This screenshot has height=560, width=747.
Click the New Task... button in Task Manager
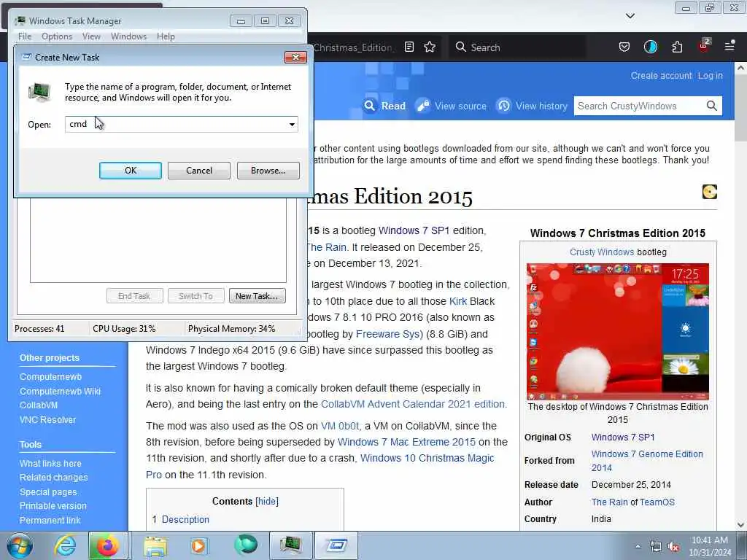tap(258, 296)
